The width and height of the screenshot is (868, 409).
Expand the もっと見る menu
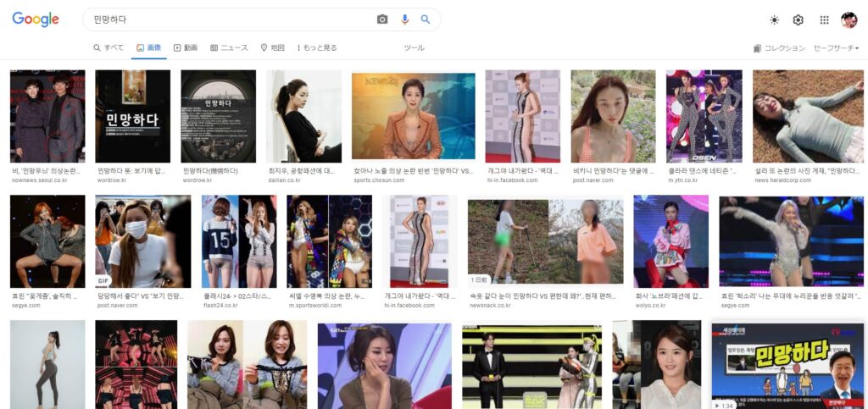[317, 48]
